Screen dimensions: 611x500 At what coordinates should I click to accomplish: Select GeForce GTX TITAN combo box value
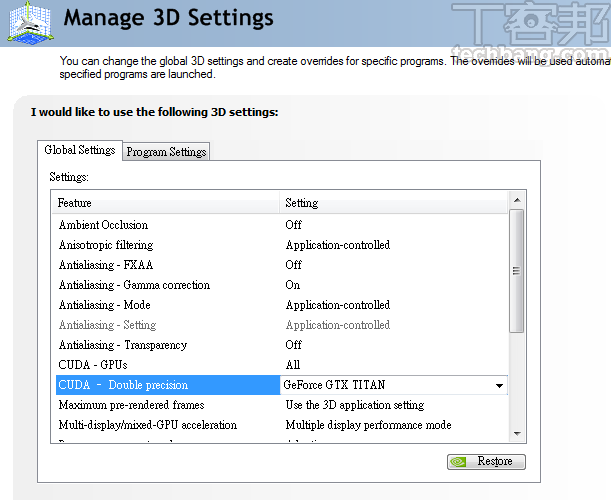click(394, 385)
